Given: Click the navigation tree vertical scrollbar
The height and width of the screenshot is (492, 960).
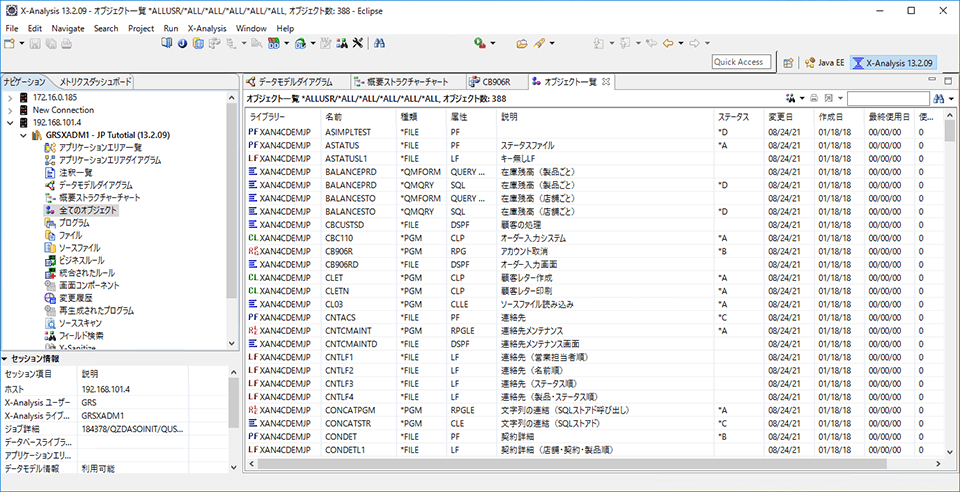Looking at the screenshot, I should pos(231,220).
